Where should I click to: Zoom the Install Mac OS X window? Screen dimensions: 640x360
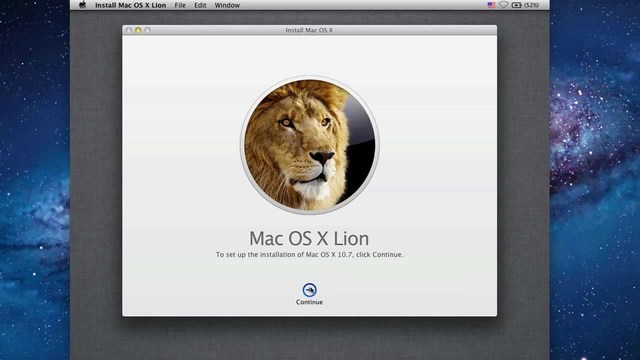147,30
